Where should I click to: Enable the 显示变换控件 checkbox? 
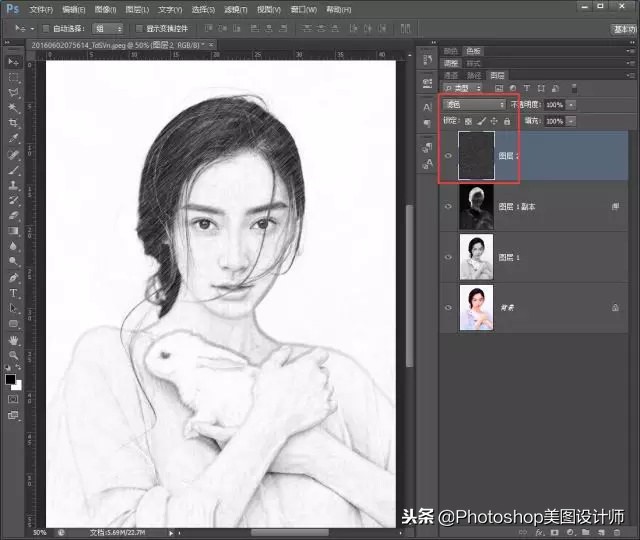pos(139,28)
